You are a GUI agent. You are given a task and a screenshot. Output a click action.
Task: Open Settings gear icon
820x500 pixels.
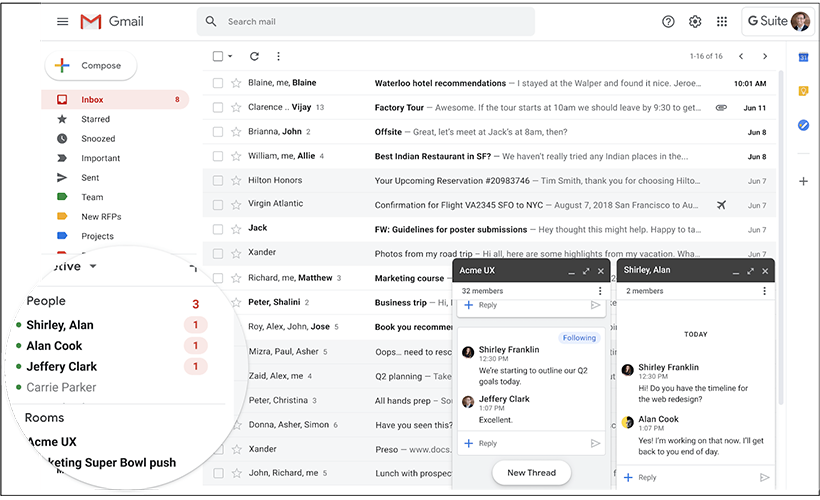695,21
